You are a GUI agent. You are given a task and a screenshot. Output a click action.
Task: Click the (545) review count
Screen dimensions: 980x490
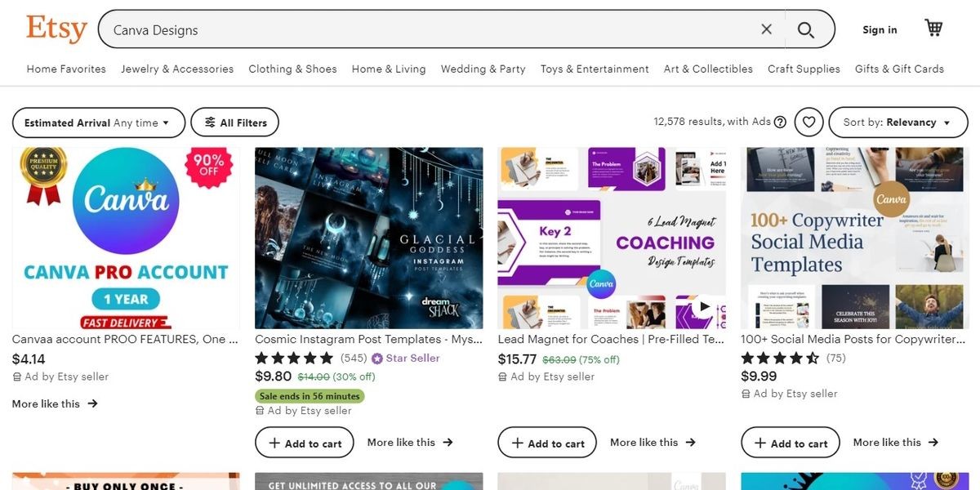pos(354,358)
